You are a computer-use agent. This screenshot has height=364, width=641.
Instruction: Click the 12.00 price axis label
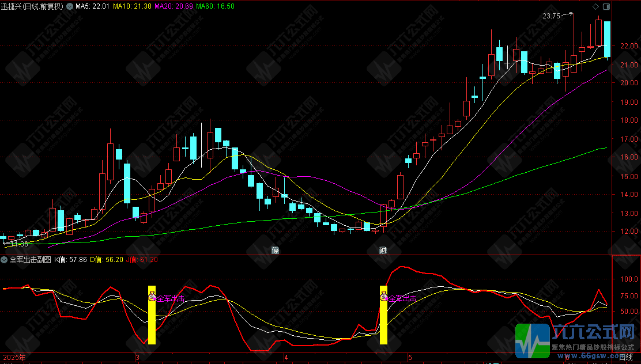coord(629,231)
